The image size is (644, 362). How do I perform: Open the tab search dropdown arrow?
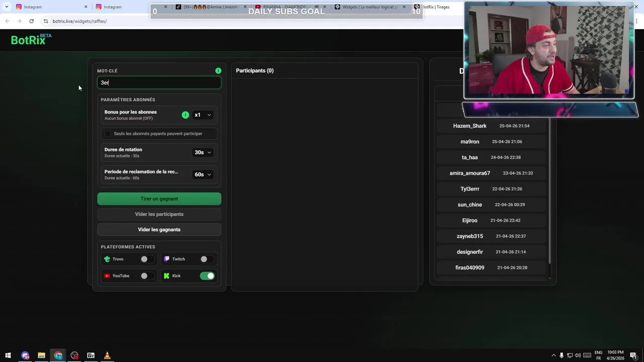click(6, 7)
